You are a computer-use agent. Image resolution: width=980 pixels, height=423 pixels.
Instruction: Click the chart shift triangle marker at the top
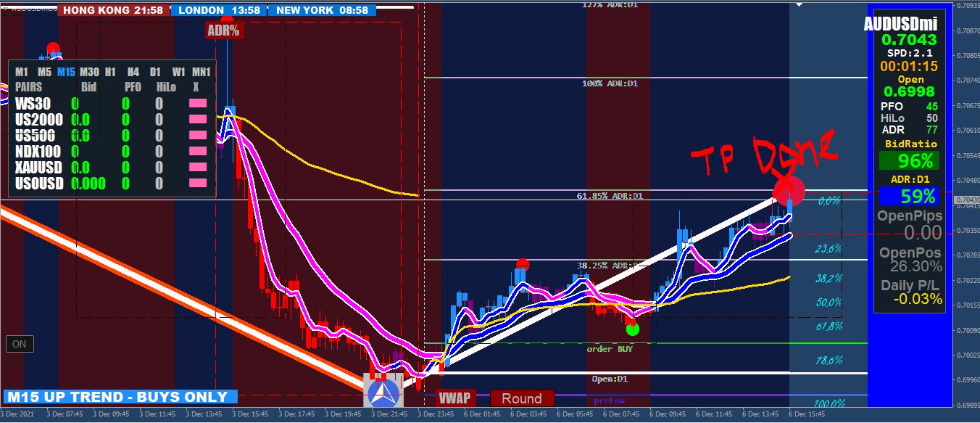[800, 4]
